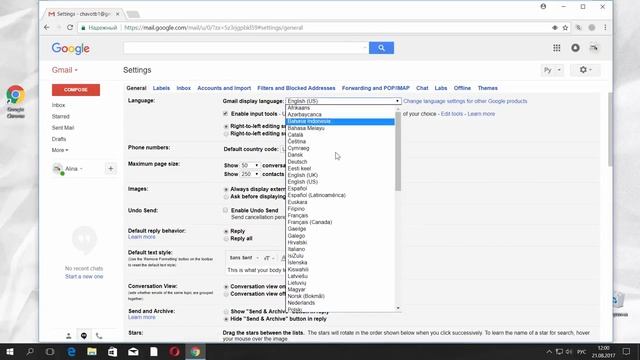This screenshot has height=360, width=640.
Task: Open action center notifications icon
Action: click(626, 352)
